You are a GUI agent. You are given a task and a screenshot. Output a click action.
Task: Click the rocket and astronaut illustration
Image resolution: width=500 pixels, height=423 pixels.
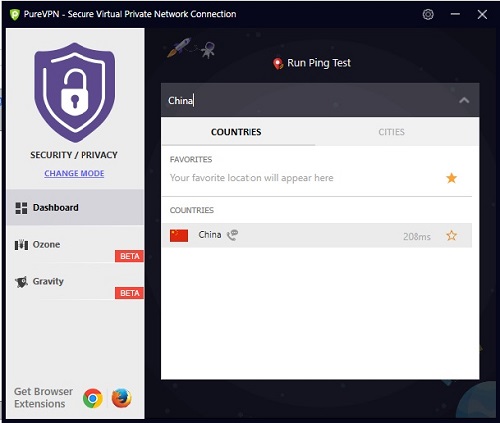coord(191,48)
